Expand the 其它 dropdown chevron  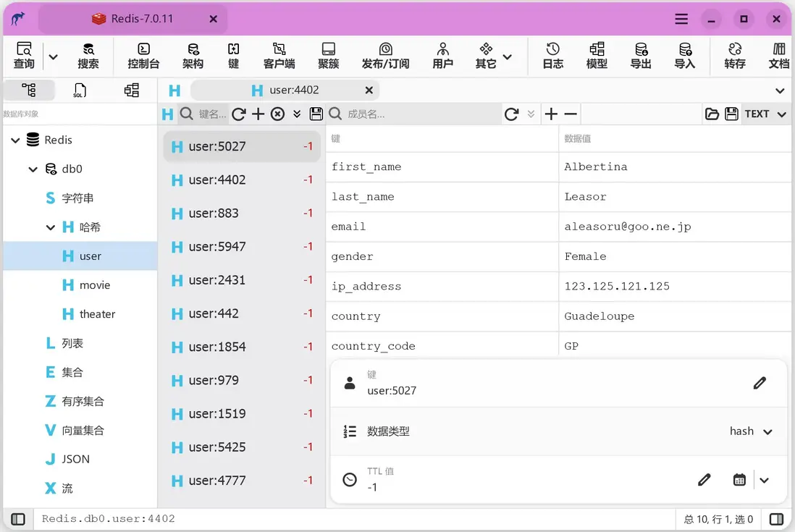(508, 56)
